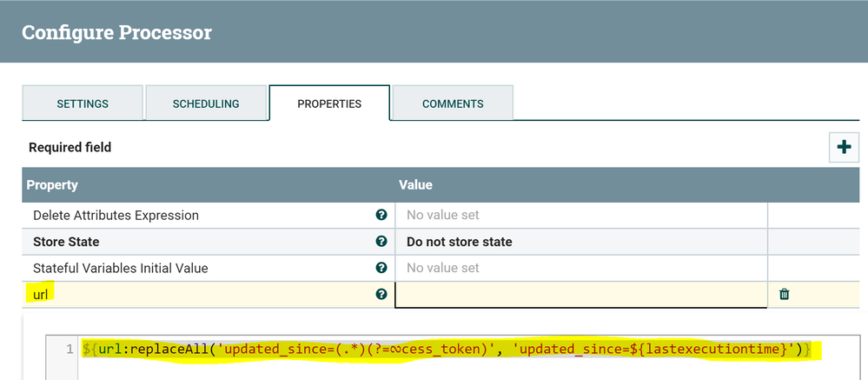Open the Store State value dropdown
Viewport: 868px width, 380px height.
tap(580, 242)
